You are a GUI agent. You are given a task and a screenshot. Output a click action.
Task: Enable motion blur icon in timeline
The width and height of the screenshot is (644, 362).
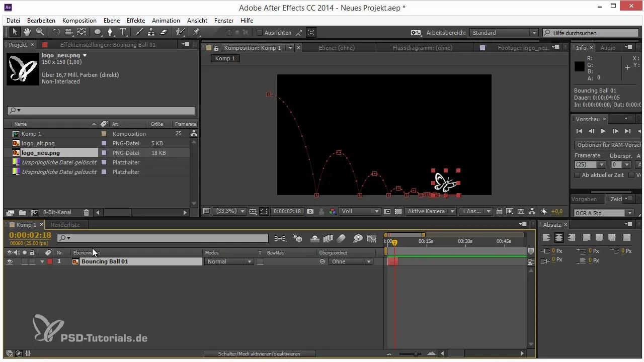(x=341, y=238)
